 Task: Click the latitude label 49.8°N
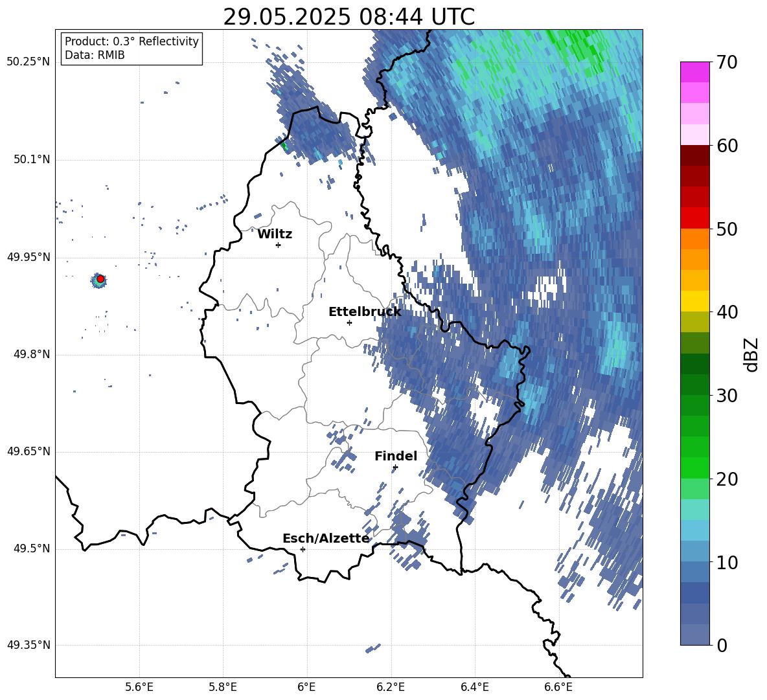coord(32,354)
